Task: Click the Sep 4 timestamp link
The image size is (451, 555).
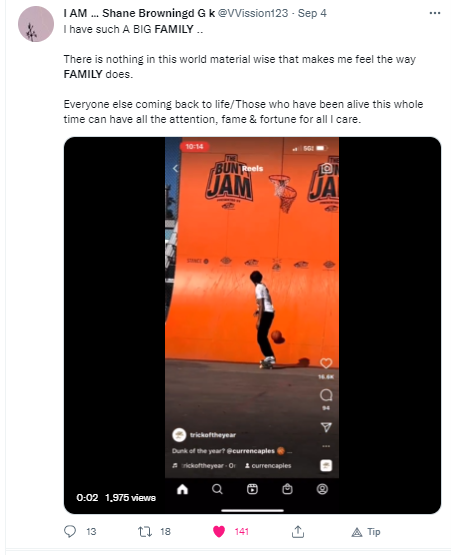Action: [312, 13]
